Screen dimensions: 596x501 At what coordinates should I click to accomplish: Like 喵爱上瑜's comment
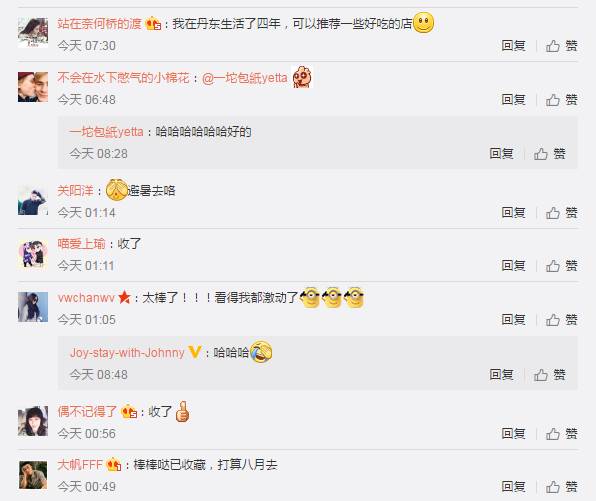[x=561, y=266]
